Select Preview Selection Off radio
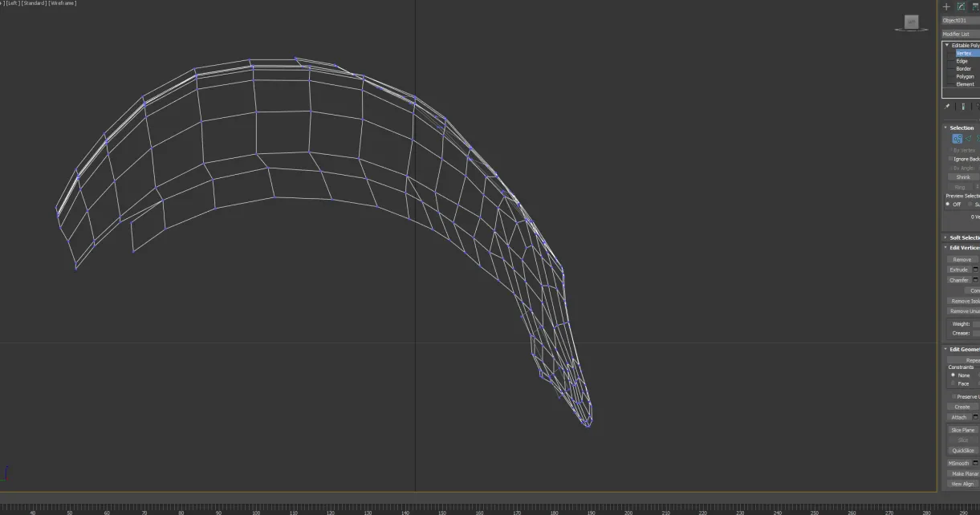Image resolution: width=980 pixels, height=515 pixels. [948, 204]
